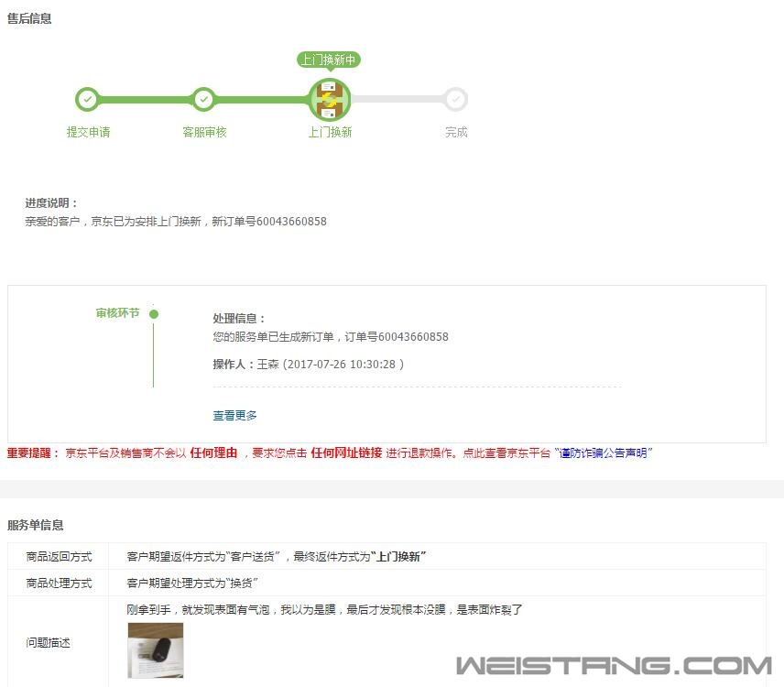The height and width of the screenshot is (687, 784).
Task: Click the 上门换新 step label under the icon
Action: (330, 132)
